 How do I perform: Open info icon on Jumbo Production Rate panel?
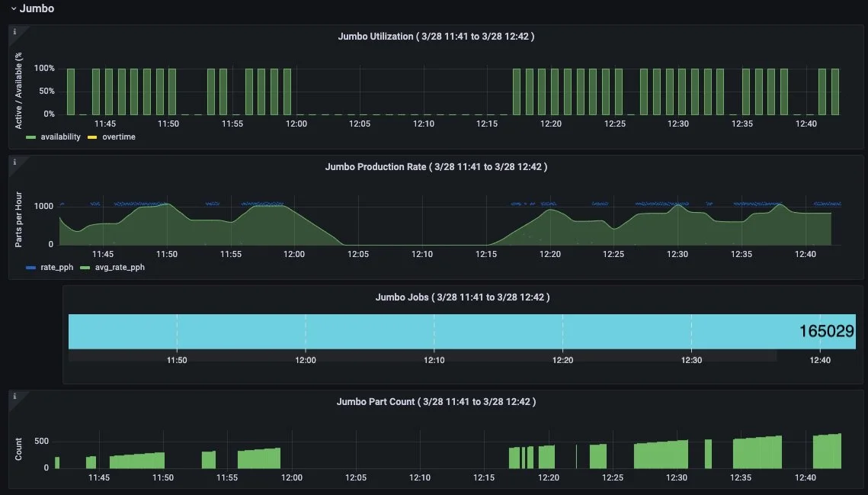click(x=14, y=162)
